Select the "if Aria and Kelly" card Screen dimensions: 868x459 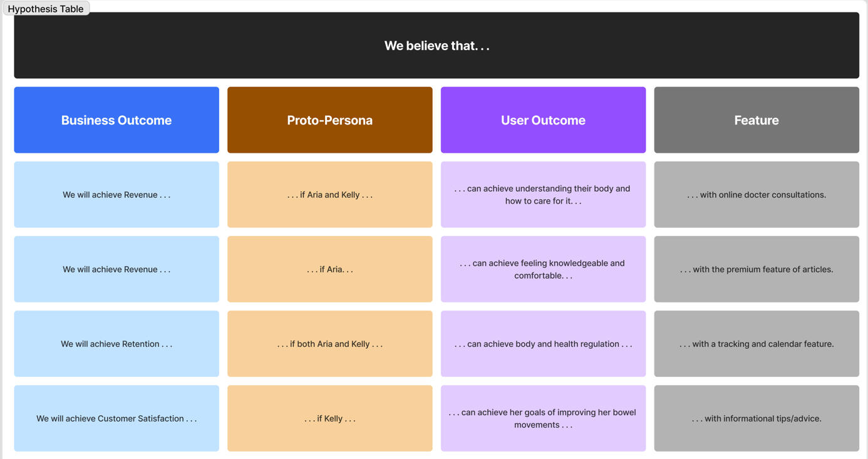pyautogui.click(x=330, y=195)
